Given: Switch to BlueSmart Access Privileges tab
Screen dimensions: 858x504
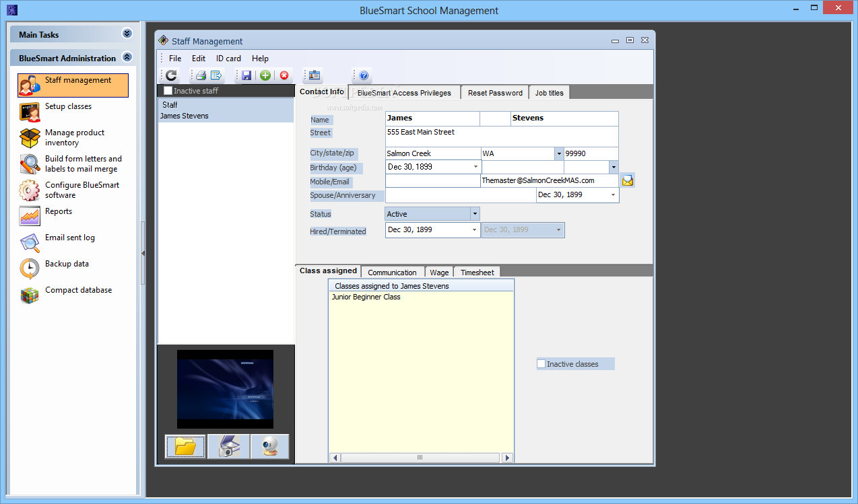Looking at the screenshot, I should 405,93.
